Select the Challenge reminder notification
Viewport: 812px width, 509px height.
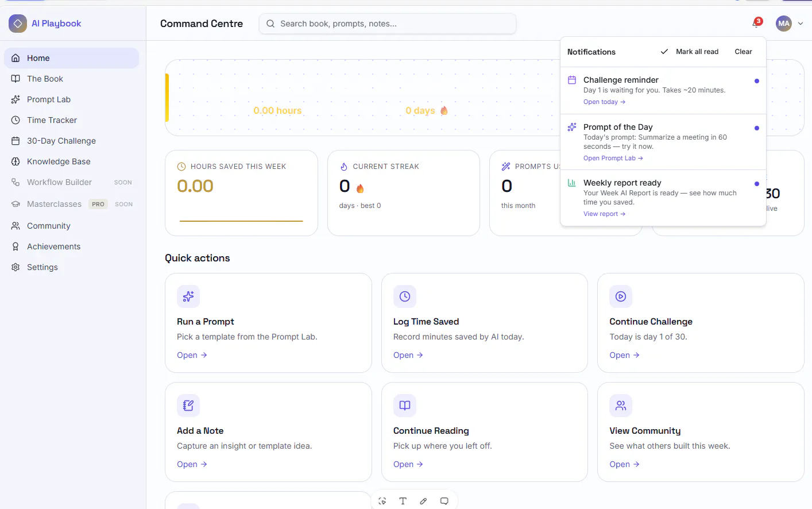(663, 91)
